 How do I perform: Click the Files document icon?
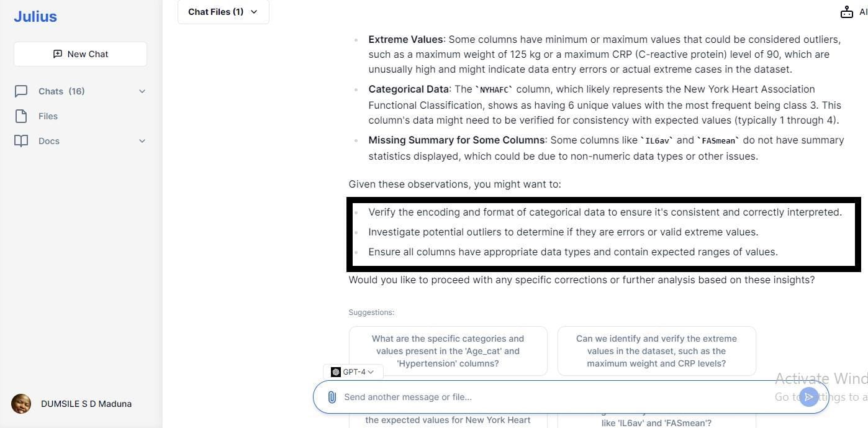21,116
